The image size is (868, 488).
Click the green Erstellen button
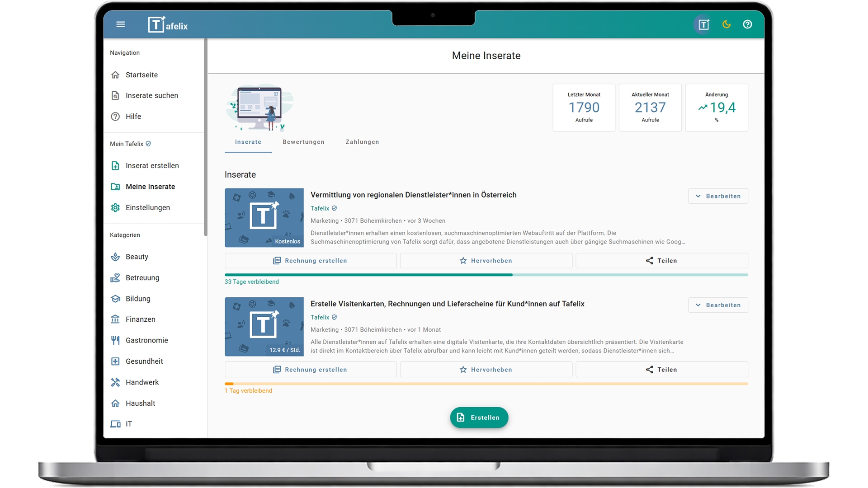click(479, 418)
